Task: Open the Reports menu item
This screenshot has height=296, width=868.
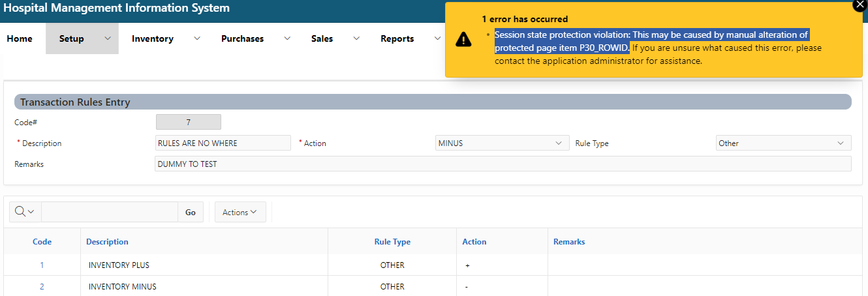Action: tap(397, 38)
